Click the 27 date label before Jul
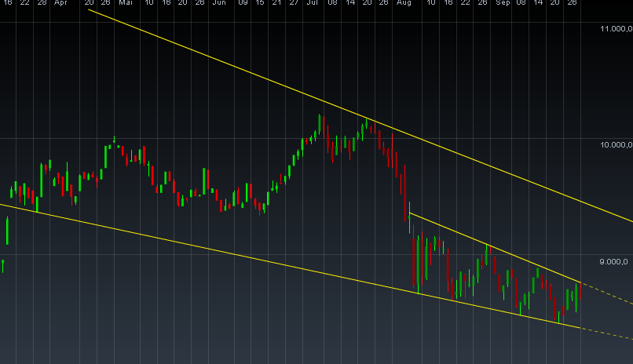The image size is (633, 364). [294, 3]
